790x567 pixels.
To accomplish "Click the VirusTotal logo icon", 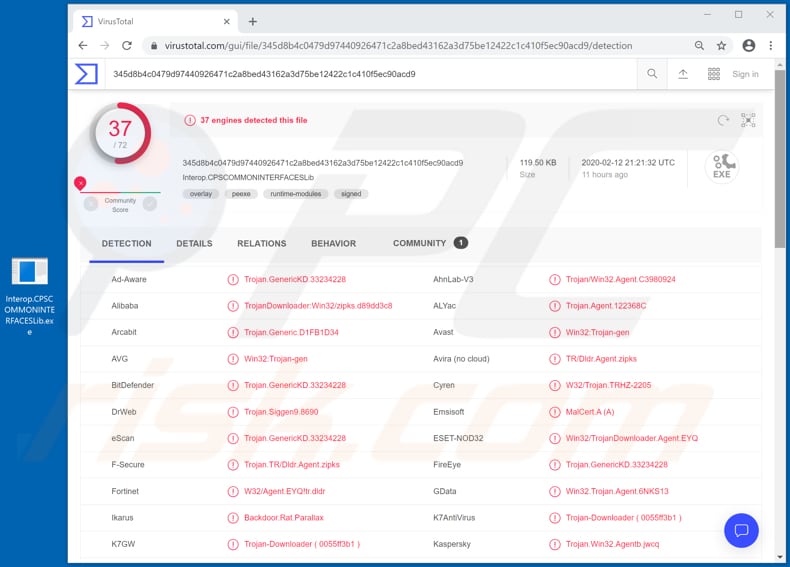I will pyautogui.click(x=86, y=74).
